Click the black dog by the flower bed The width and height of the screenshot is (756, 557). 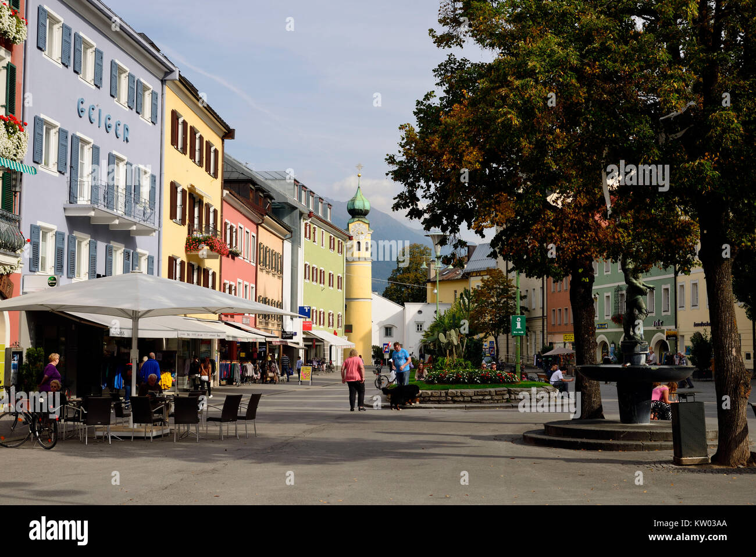(x=402, y=396)
